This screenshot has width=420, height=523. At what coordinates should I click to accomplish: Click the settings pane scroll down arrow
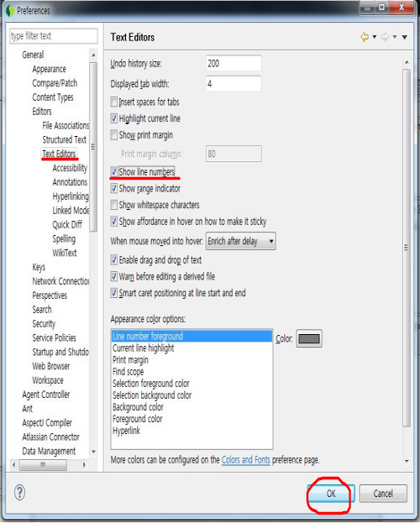407,461
